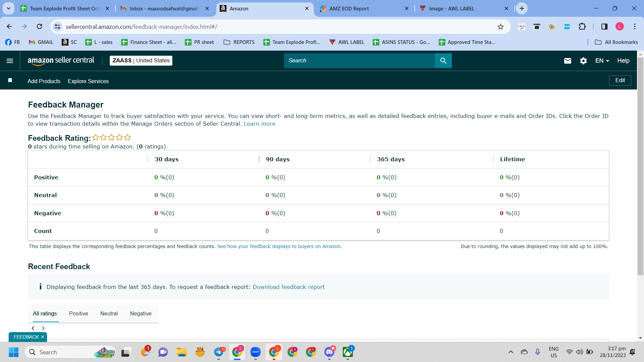Click Add Products in navbar
Viewport: 644px width, 362px height.
(x=44, y=81)
